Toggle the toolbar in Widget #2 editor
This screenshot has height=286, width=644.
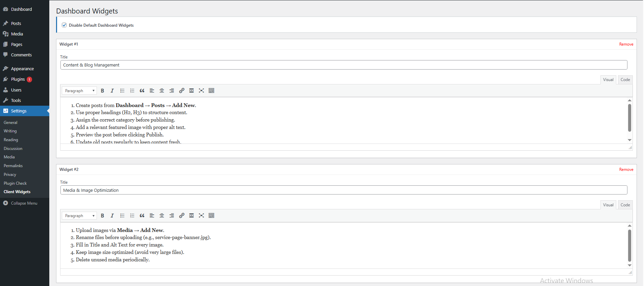[211, 215]
